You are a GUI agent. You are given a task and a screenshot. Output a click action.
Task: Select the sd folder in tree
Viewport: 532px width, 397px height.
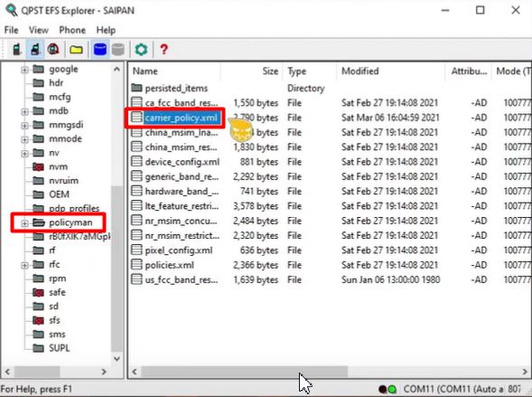point(53,307)
